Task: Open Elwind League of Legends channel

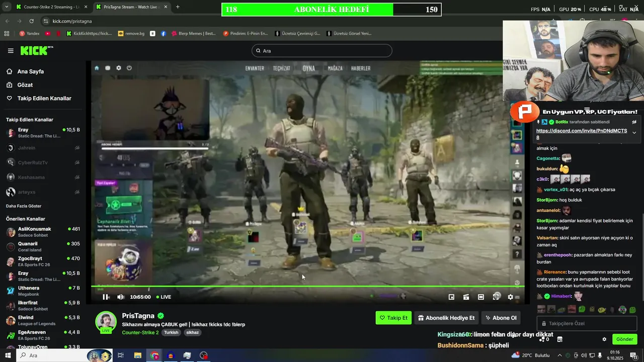Action: 43,320
